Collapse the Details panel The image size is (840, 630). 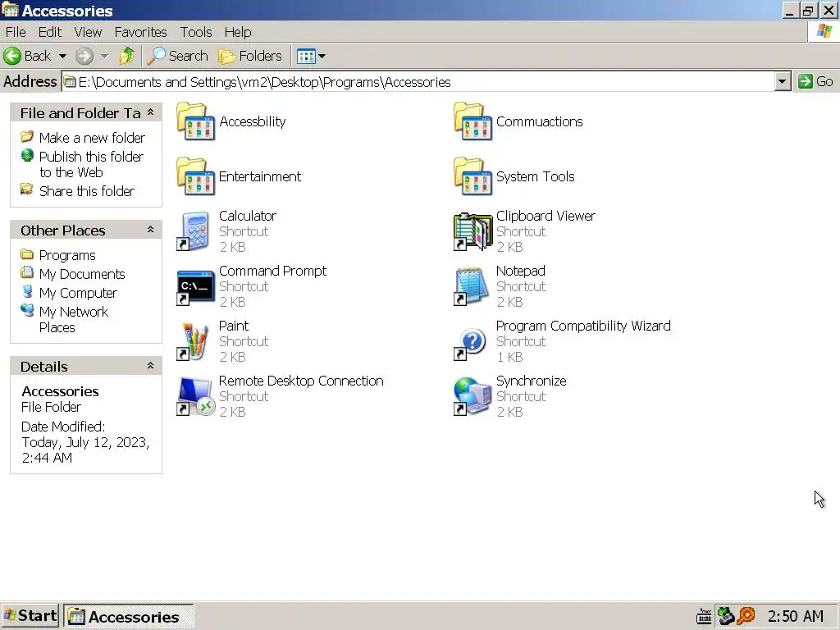coord(151,366)
